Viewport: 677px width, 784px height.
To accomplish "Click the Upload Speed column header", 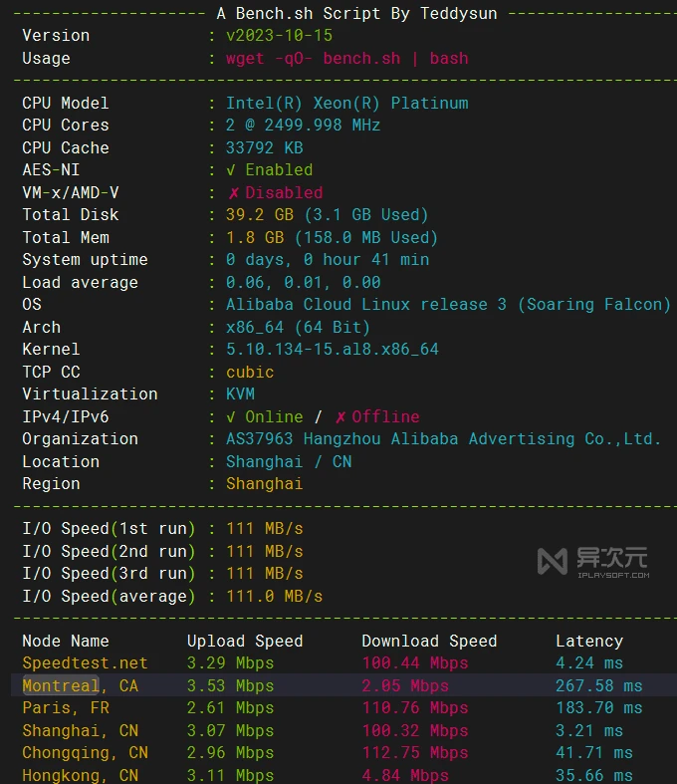I will tap(245, 642).
